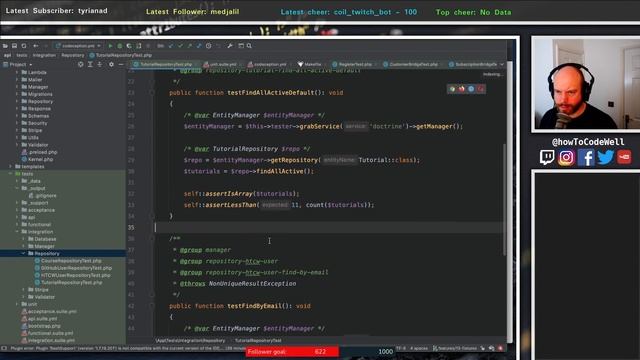Select HTCWUserRepositoryTest.php in project tree
The width and height of the screenshot is (640, 360).
point(72,275)
